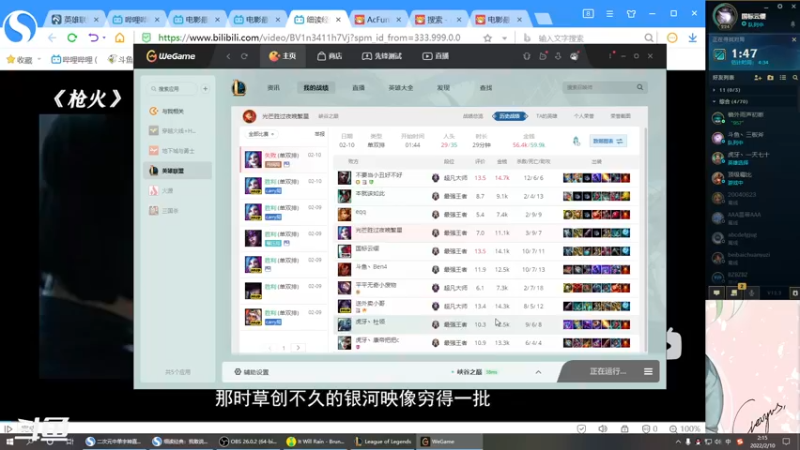The image size is (800, 450).
Task: Change the friend list view options
Action: tap(783, 78)
